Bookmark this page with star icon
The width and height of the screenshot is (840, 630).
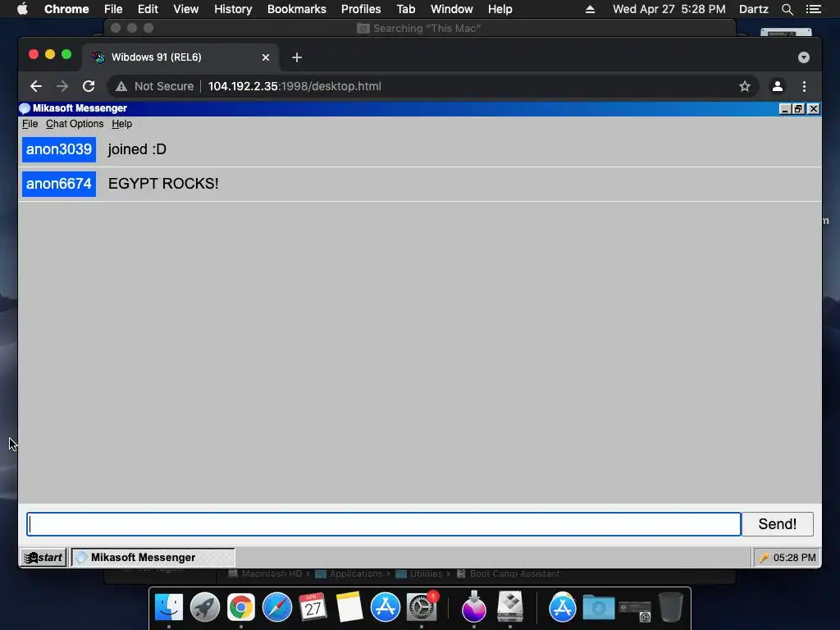click(x=745, y=86)
